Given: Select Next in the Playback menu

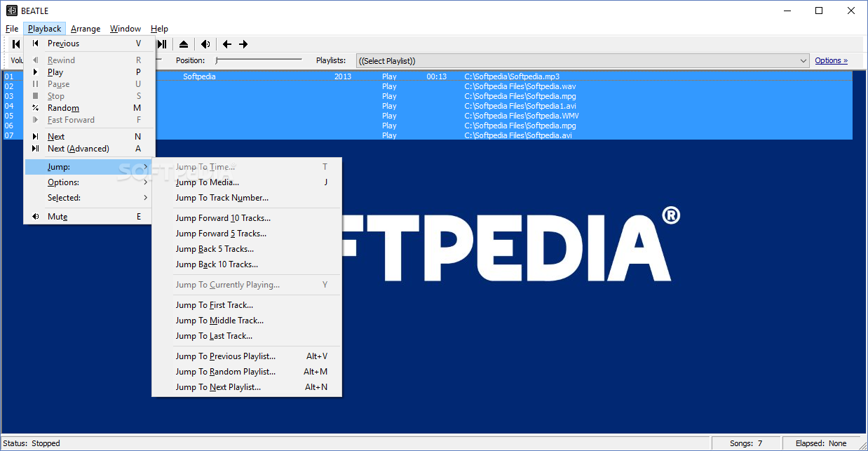Looking at the screenshot, I should pos(88,137).
